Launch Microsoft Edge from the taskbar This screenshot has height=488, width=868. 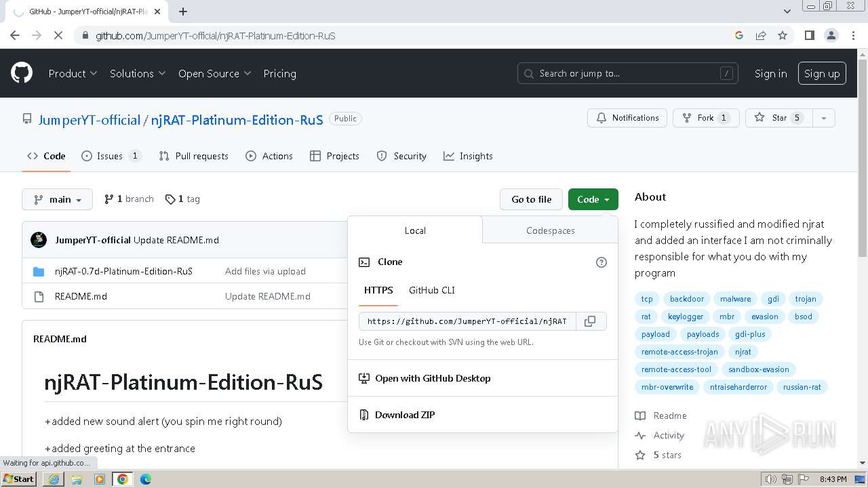pyautogui.click(x=146, y=479)
